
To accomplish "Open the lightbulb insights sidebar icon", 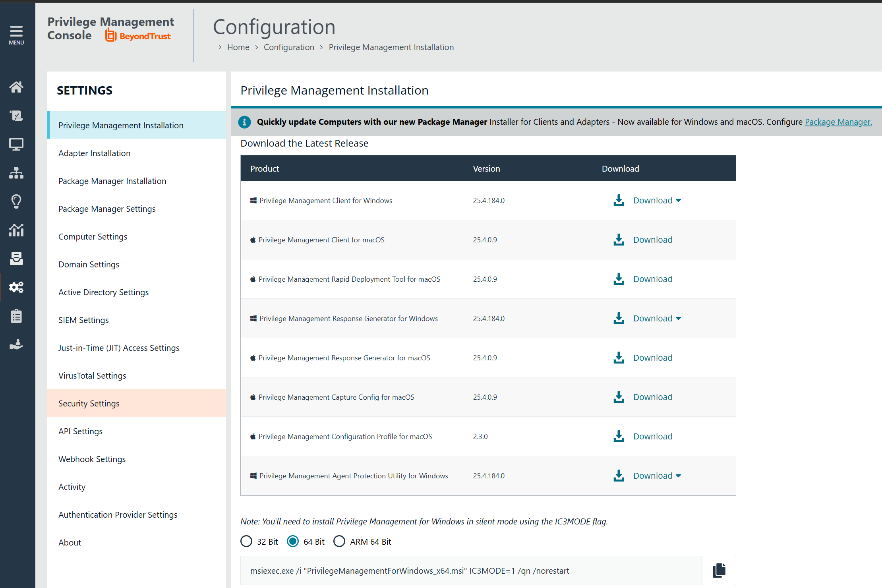I will 16,201.
